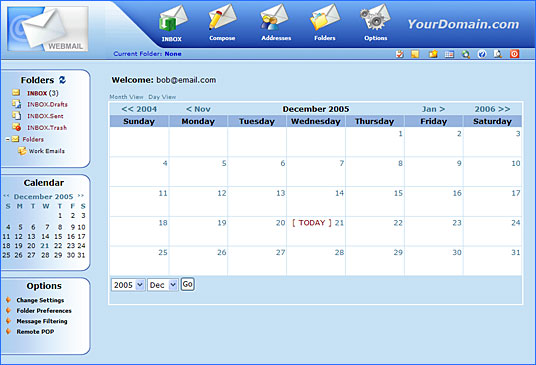Open the Change Settings option

(40, 300)
